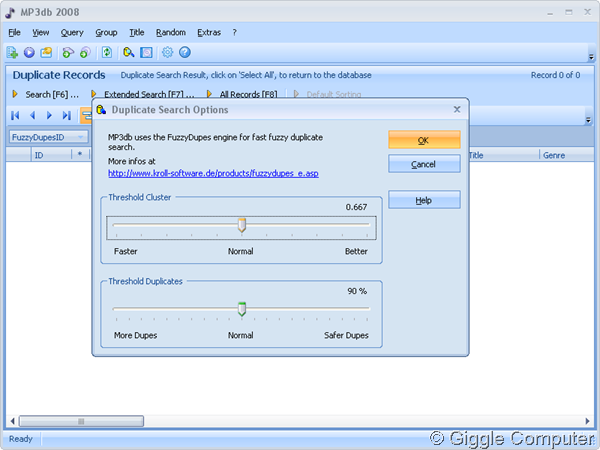Viewport: 600px width, 450px height.
Task: Close the Duplicate Search Options dialog
Action: pyautogui.click(x=457, y=109)
